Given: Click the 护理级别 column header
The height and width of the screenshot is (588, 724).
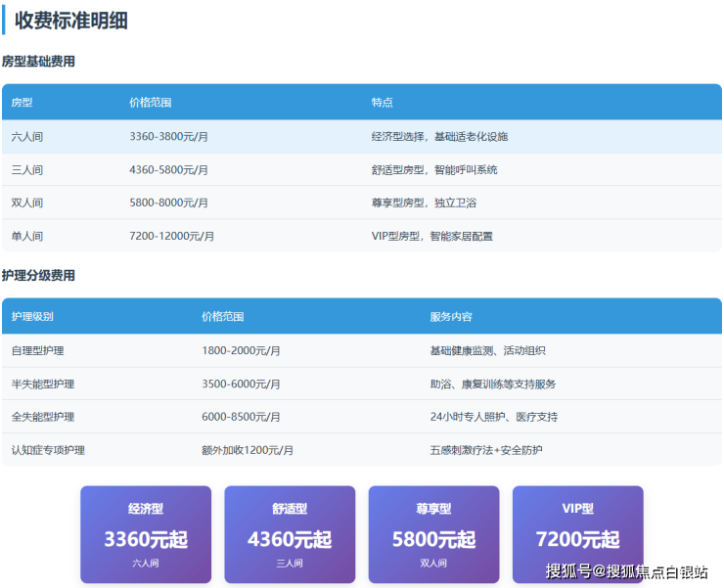Looking at the screenshot, I should [32, 317].
